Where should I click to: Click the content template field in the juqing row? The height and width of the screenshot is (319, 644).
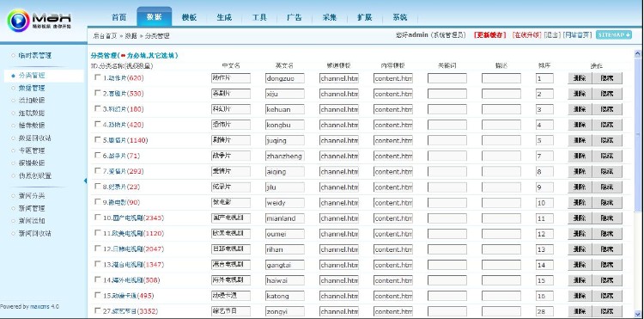(x=393, y=141)
